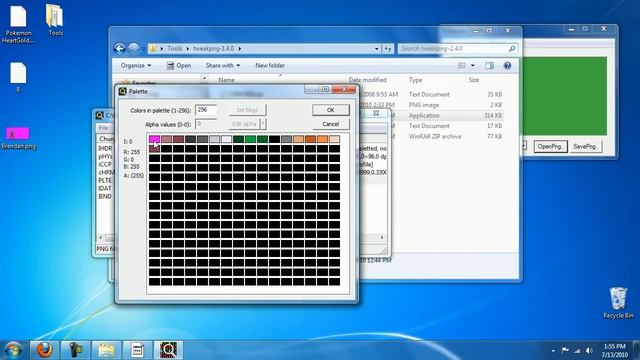The width and height of the screenshot is (640, 360).
Task: Click the Palette dialog title icon
Action: [x=122, y=91]
